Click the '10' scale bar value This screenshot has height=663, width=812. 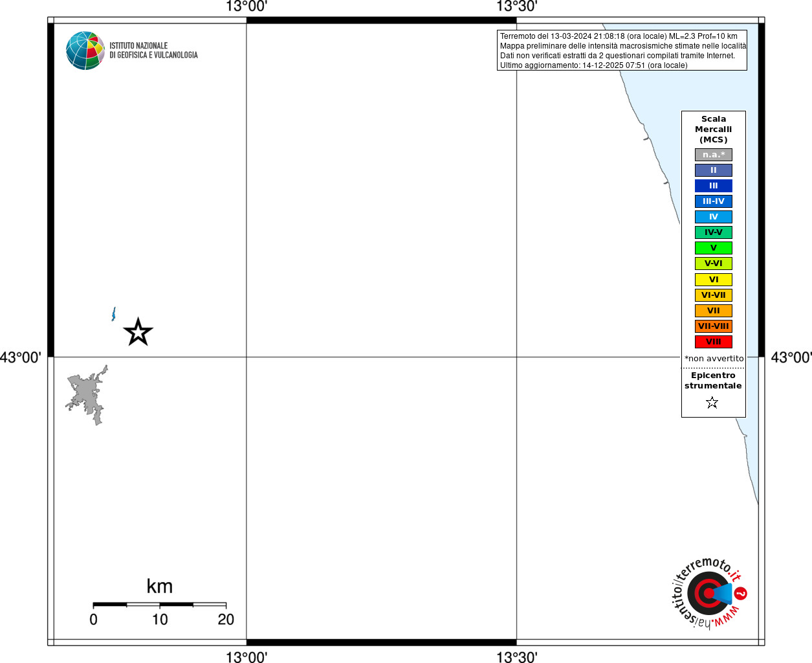click(x=160, y=620)
